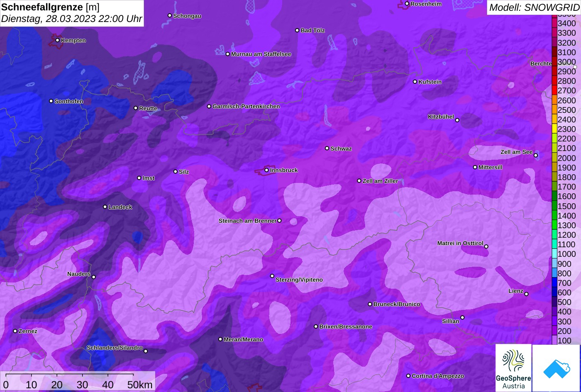
Task: Select the Zell am See marker dot
Action: click(536, 156)
